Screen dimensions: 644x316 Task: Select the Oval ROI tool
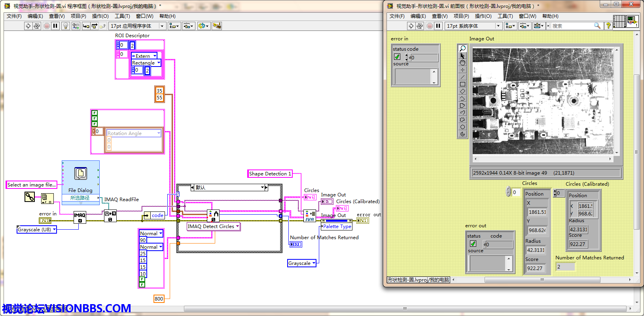[x=462, y=127]
